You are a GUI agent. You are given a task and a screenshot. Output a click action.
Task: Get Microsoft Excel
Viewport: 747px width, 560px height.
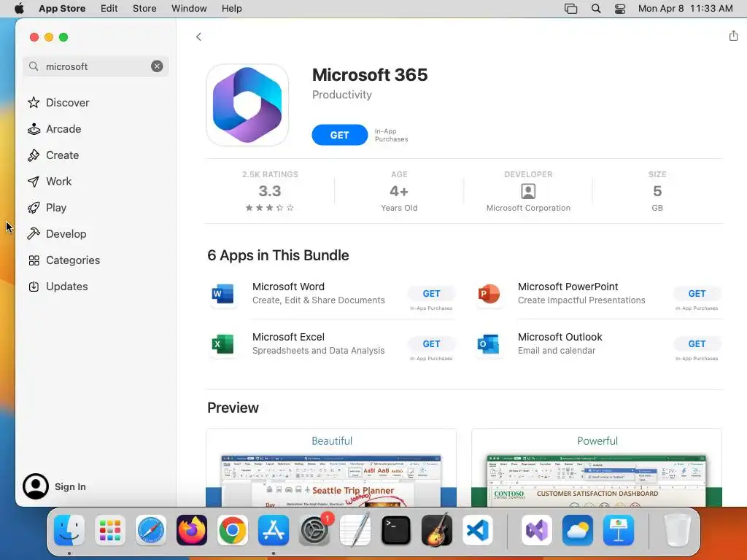(x=431, y=344)
